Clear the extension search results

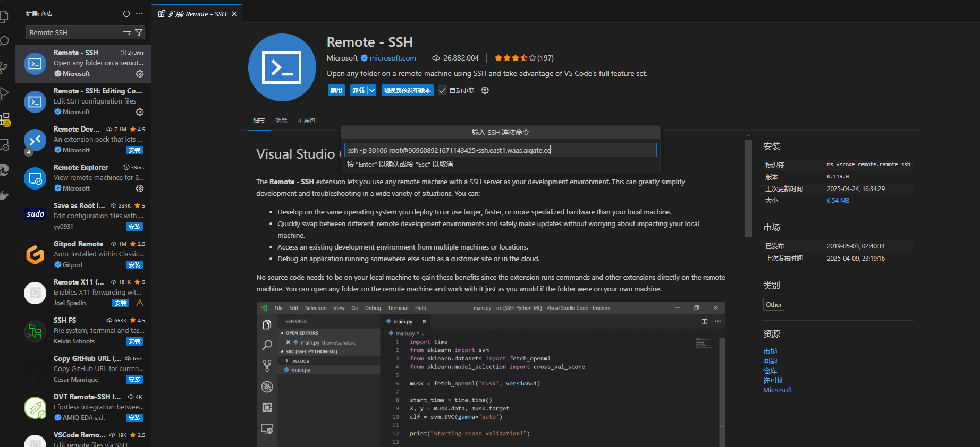click(x=127, y=32)
